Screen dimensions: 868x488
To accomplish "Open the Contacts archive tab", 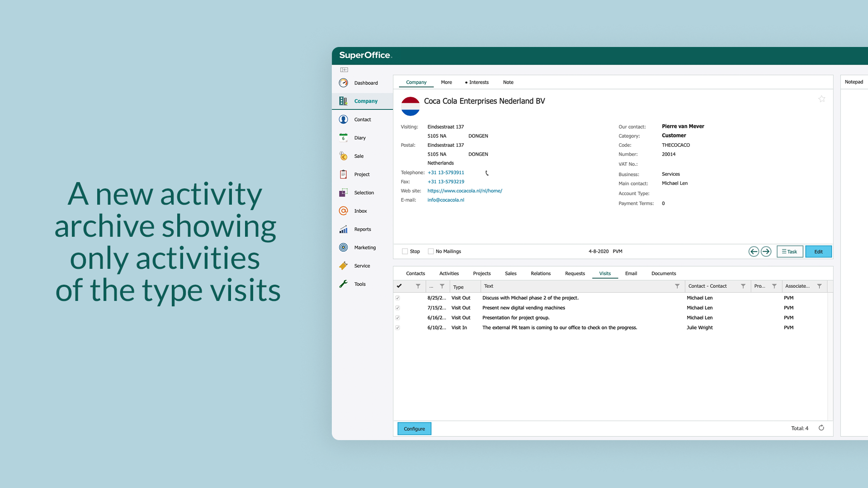I will tap(415, 273).
